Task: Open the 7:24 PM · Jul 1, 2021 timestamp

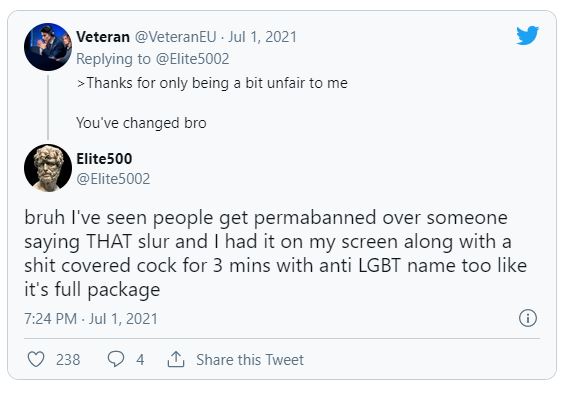Action: [91, 319]
